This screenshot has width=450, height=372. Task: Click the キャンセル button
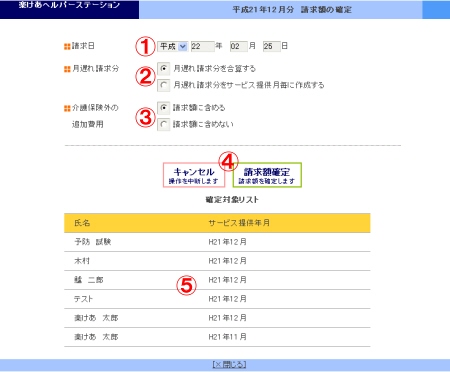[194, 175]
